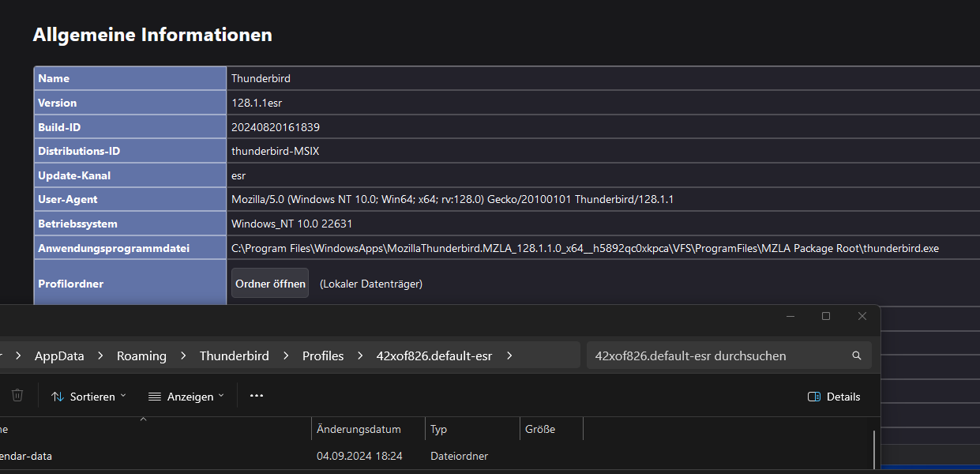Sort by Änderungsdatum column header
The image size is (980, 474).
pos(359,429)
